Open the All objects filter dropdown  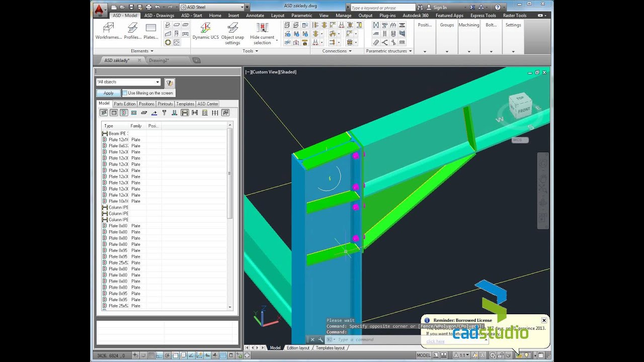coord(157,82)
